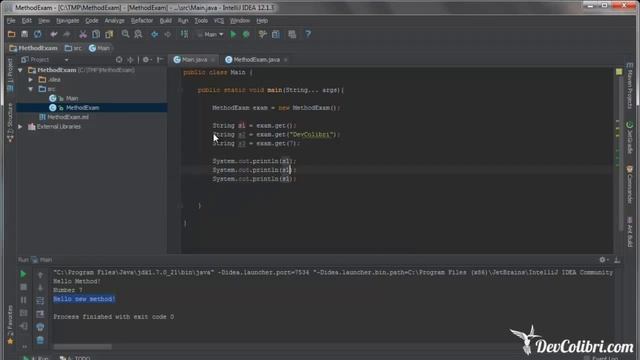This screenshot has width=640, height=360.
Task: Click the src breadcrumb in navigation bar
Action: [73, 48]
